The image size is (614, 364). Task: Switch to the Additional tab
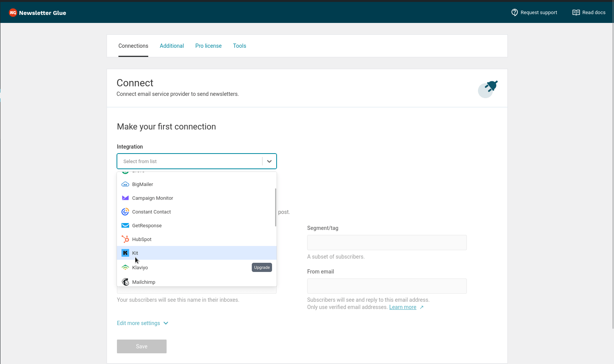pos(172,46)
